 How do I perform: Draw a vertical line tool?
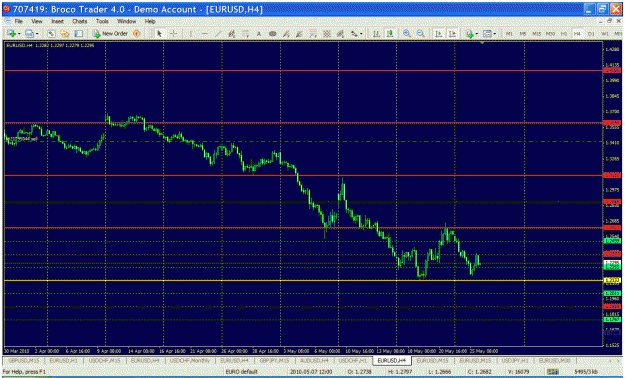(x=191, y=34)
